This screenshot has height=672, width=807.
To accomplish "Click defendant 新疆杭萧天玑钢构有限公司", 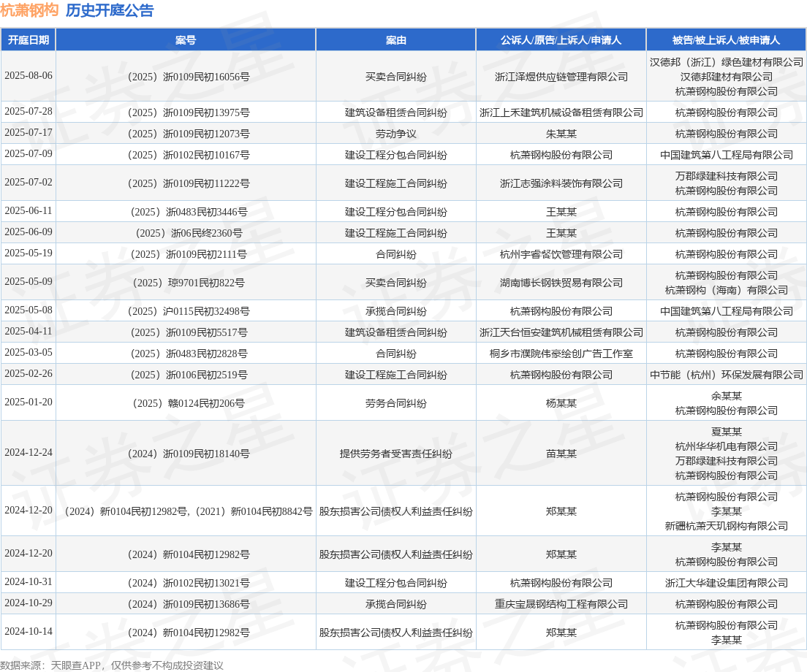I will [x=726, y=526].
